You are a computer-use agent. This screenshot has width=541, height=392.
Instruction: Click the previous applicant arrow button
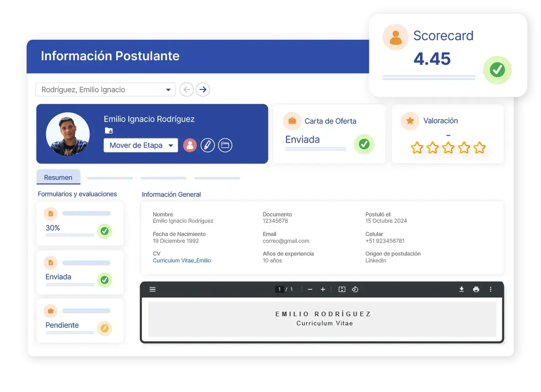coord(186,89)
